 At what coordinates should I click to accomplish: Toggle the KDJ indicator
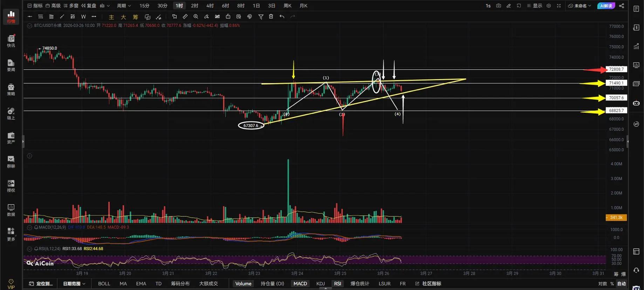pos(320,284)
